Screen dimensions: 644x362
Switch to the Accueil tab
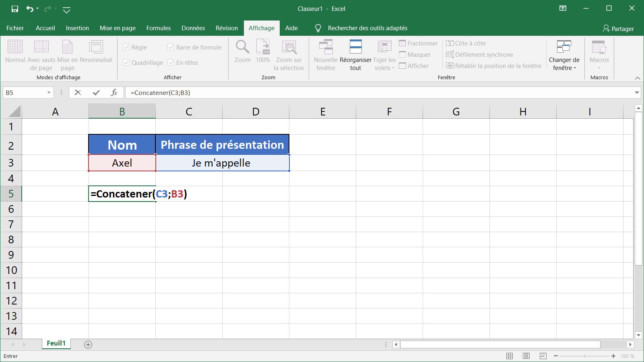[x=45, y=28]
